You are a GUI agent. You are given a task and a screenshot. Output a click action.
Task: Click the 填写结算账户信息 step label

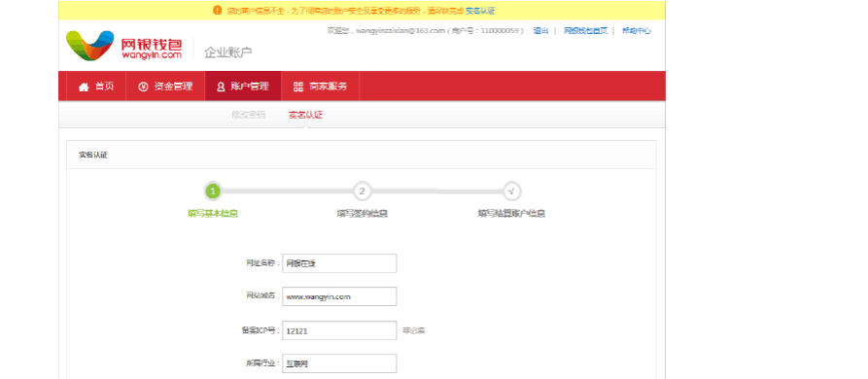point(511,214)
